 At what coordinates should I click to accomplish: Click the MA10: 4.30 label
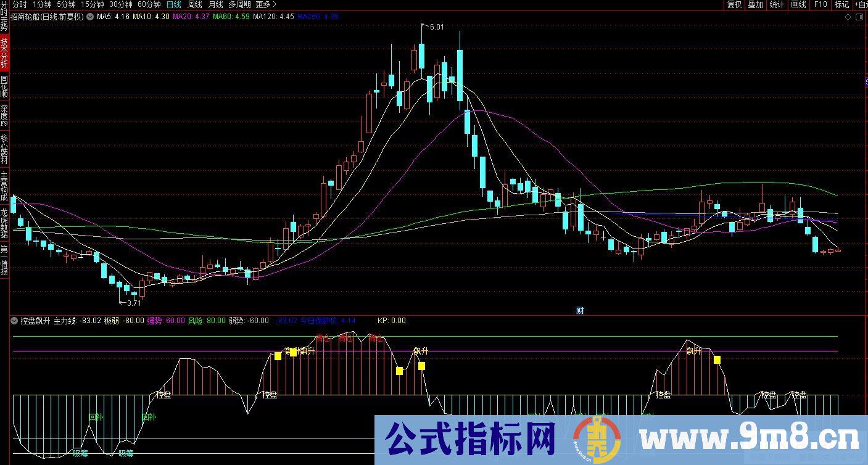[x=151, y=17]
